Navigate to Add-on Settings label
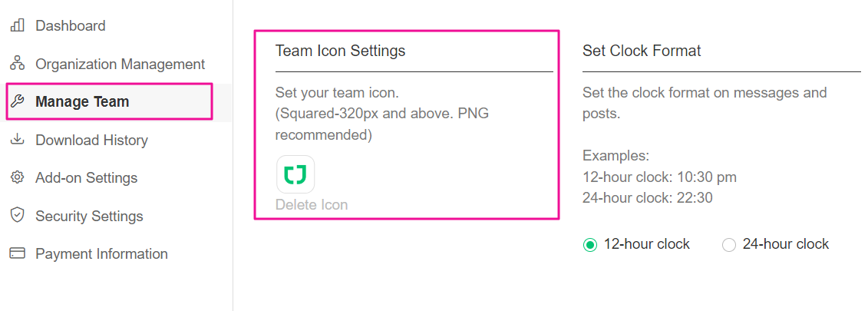The image size is (868, 311). (86, 177)
